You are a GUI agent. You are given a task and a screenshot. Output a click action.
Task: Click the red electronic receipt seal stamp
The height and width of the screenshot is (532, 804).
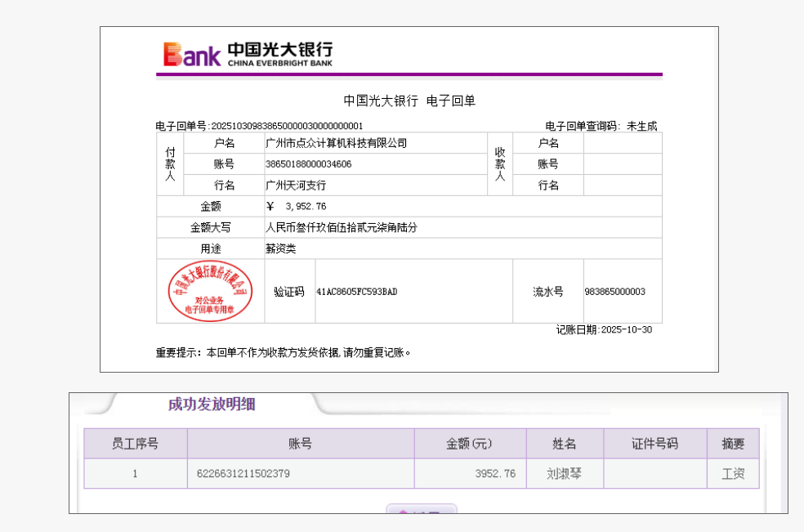pos(211,291)
